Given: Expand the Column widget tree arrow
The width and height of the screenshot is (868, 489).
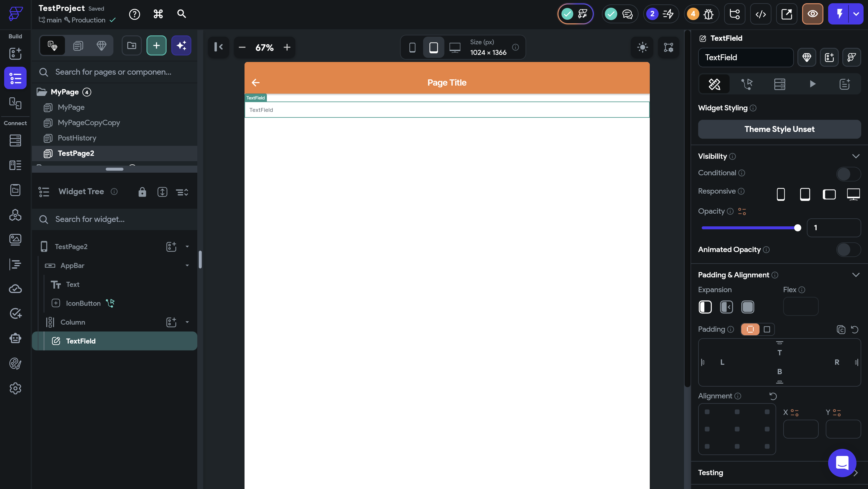Looking at the screenshot, I should 187,322.
